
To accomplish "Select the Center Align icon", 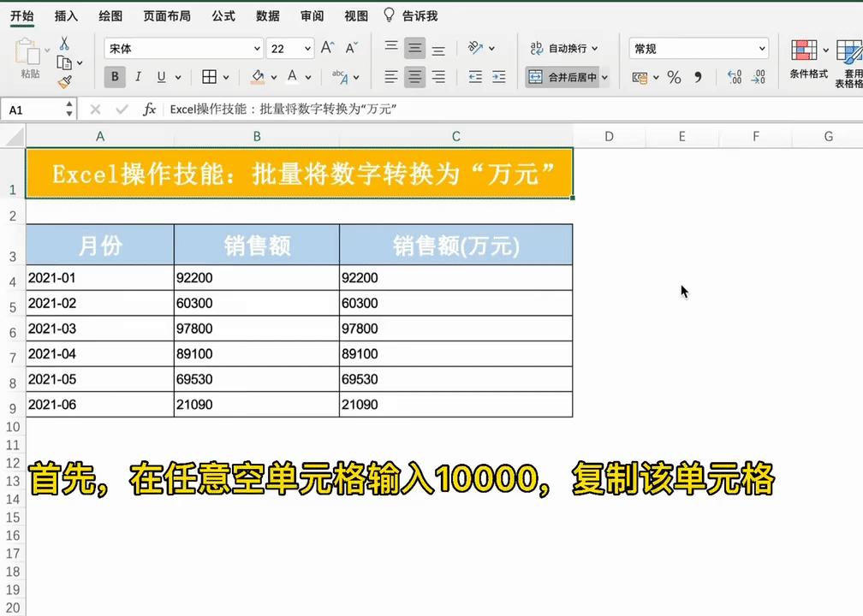I will pyautogui.click(x=414, y=76).
